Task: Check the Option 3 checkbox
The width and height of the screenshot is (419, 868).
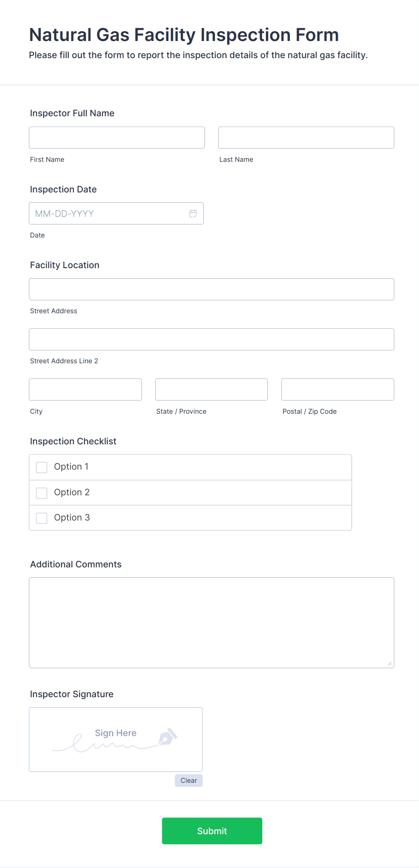Action: click(41, 518)
